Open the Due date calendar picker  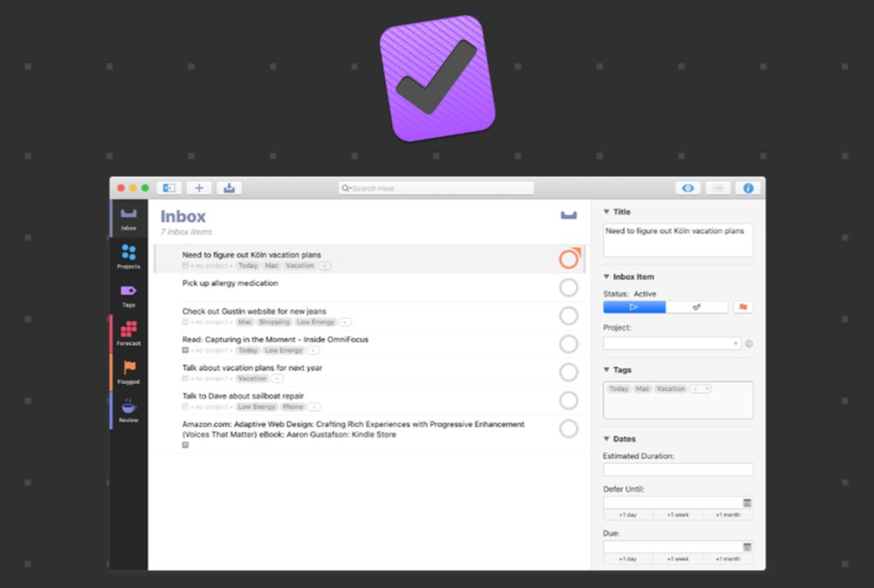point(747,547)
